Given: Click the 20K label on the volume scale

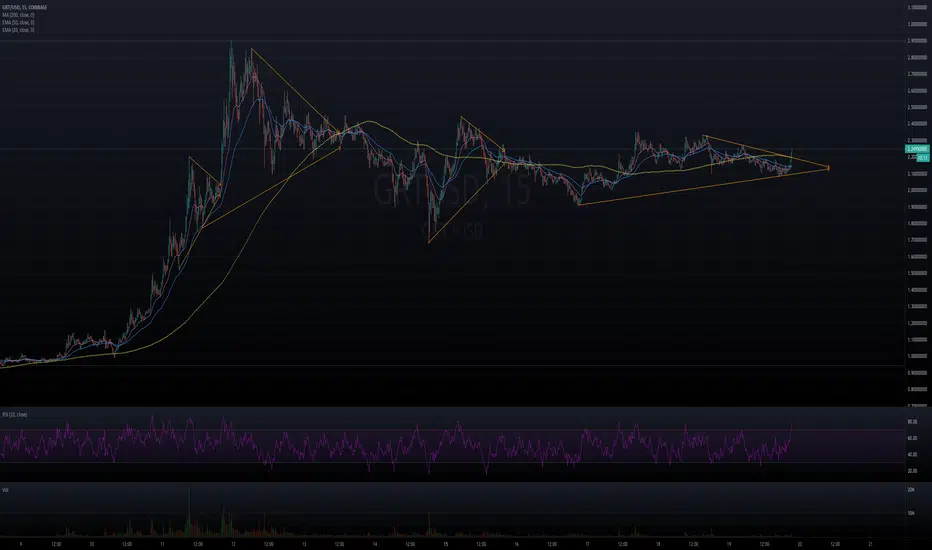Looking at the screenshot, I should click(x=911, y=490).
